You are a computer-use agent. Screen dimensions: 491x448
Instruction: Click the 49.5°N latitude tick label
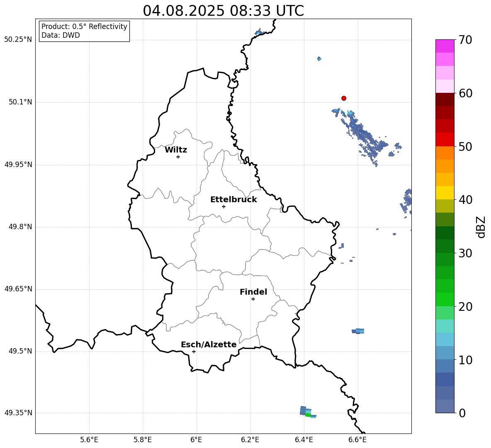pyautogui.click(x=19, y=351)
